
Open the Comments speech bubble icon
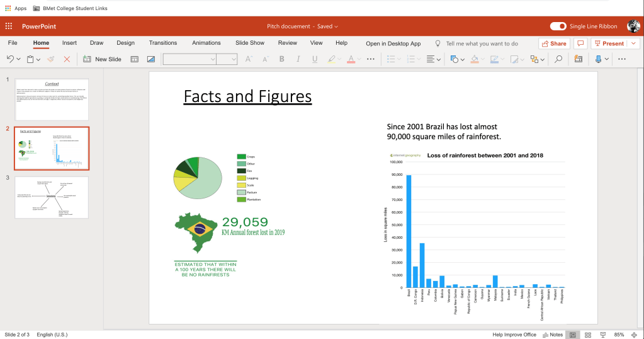click(x=580, y=43)
